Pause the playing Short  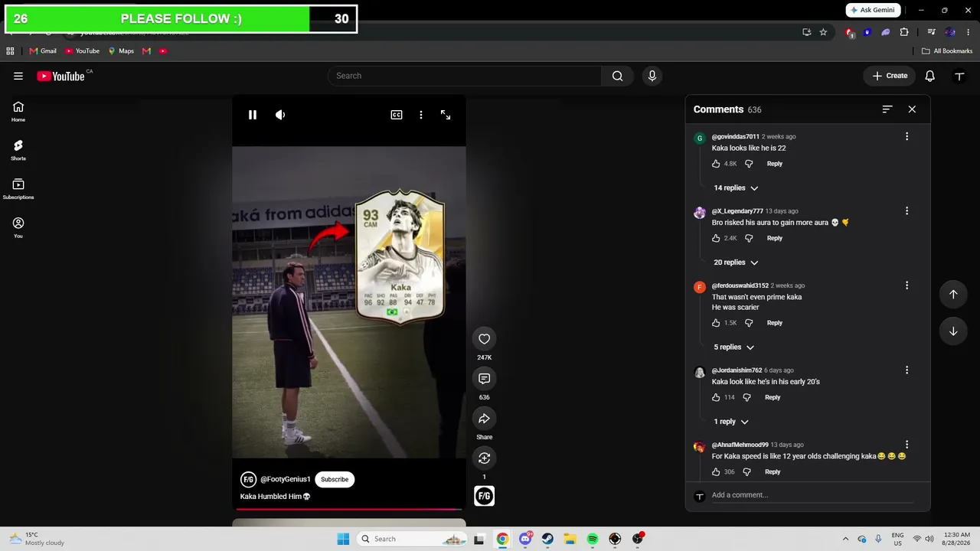[x=253, y=115]
